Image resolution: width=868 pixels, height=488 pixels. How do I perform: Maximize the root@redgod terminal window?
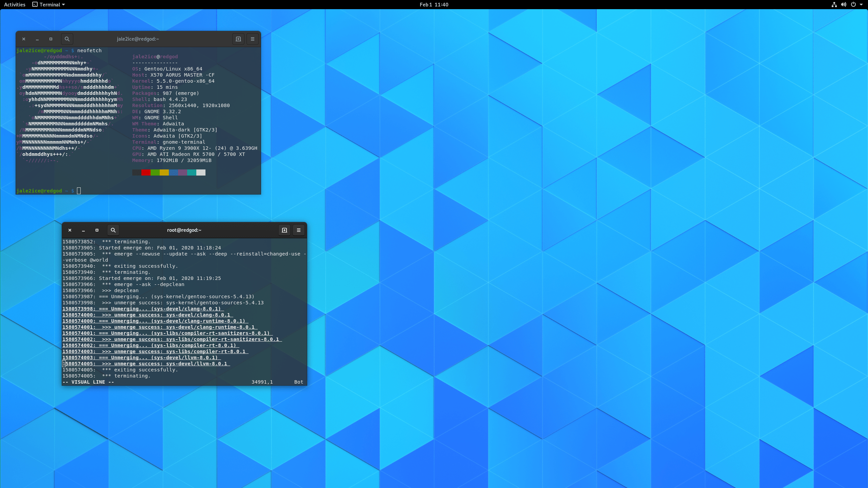coord(97,230)
